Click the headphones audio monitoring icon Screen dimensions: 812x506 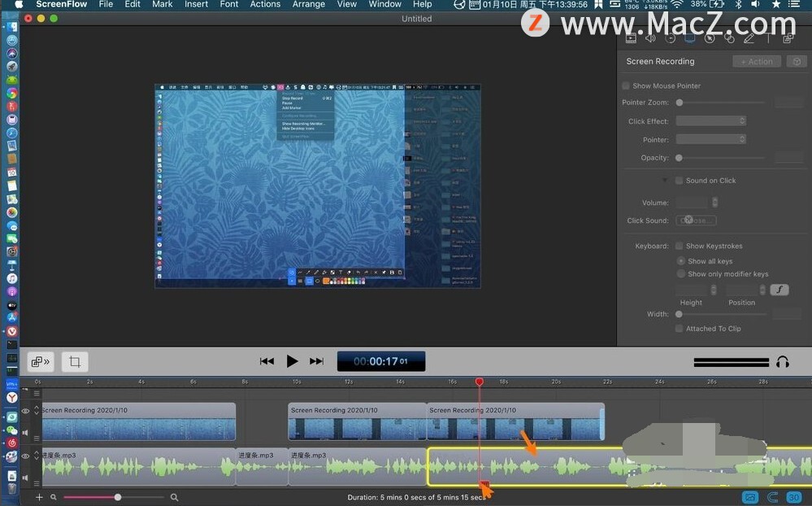point(783,362)
